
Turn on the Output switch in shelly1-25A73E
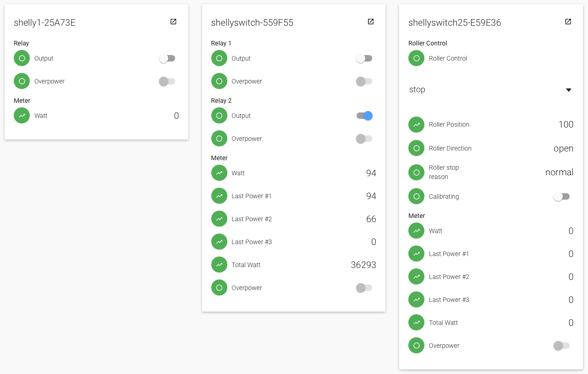tap(167, 58)
